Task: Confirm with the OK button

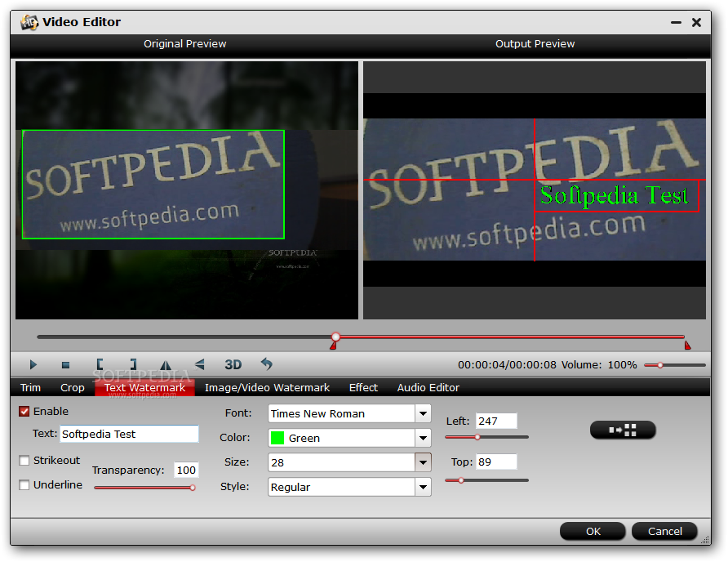Action: [x=593, y=531]
